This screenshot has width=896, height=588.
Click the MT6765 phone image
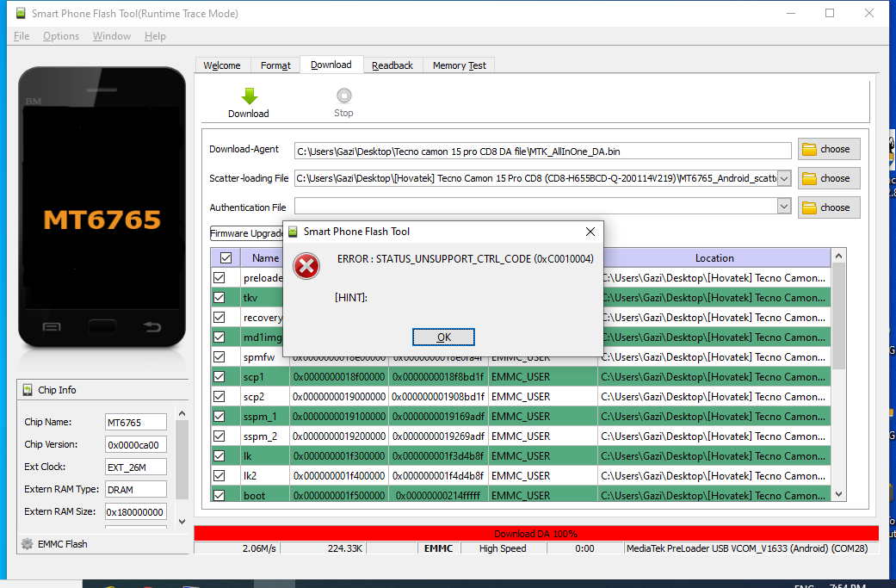click(102, 207)
